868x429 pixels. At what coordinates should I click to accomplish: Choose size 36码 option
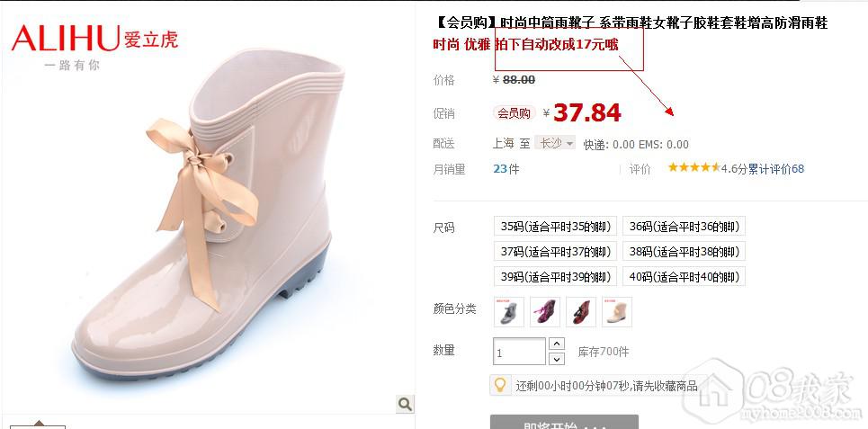[684, 227]
